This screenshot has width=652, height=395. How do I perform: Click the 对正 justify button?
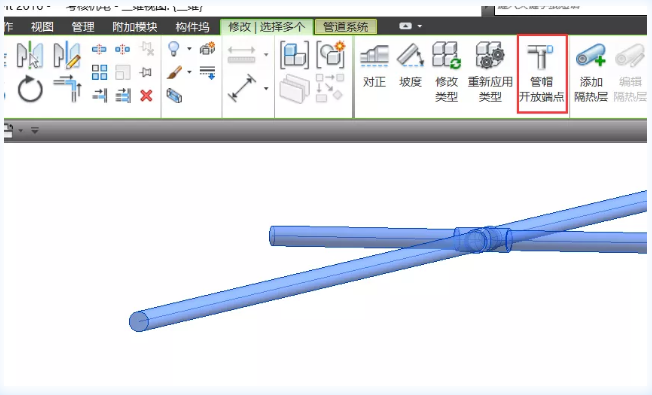(374, 65)
